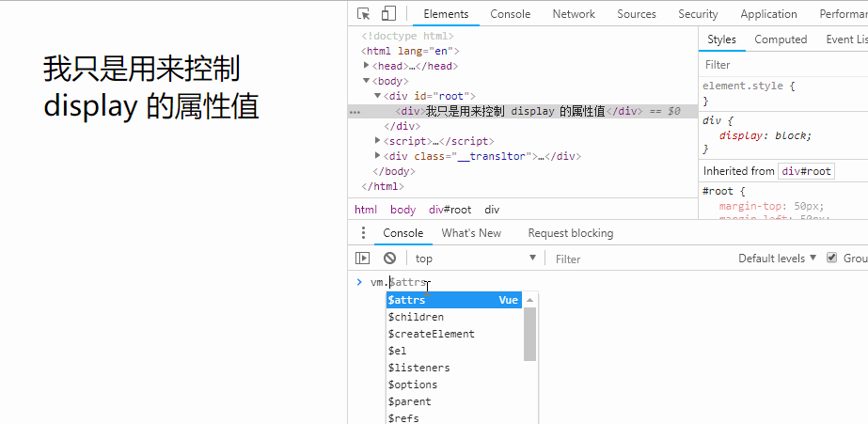Activate the inspect element picker icon

point(363,14)
